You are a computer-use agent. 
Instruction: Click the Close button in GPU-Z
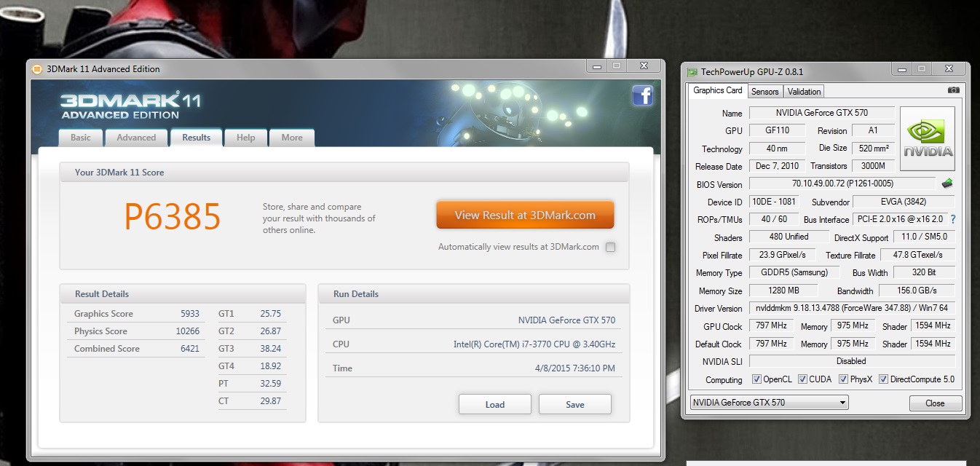click(x=935, y=403)
